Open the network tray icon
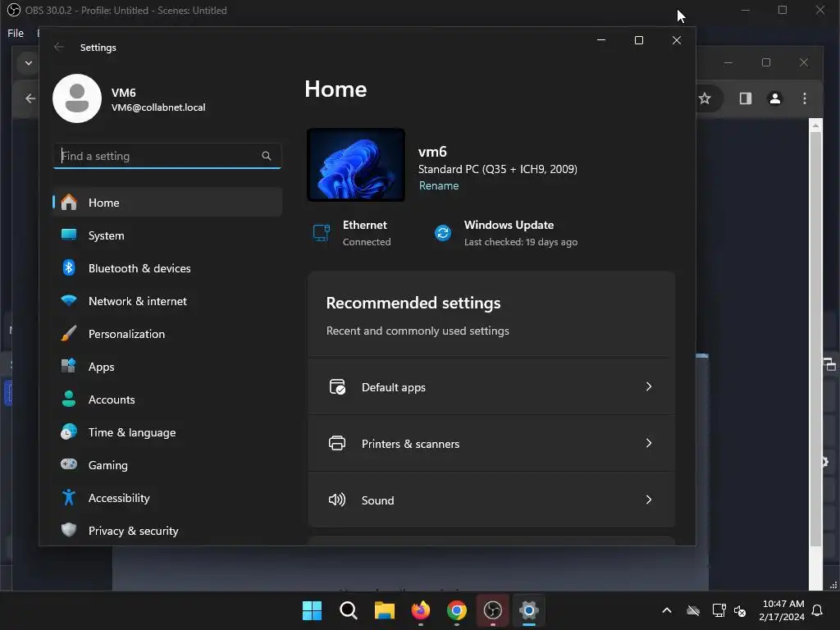 click(719, 610)
